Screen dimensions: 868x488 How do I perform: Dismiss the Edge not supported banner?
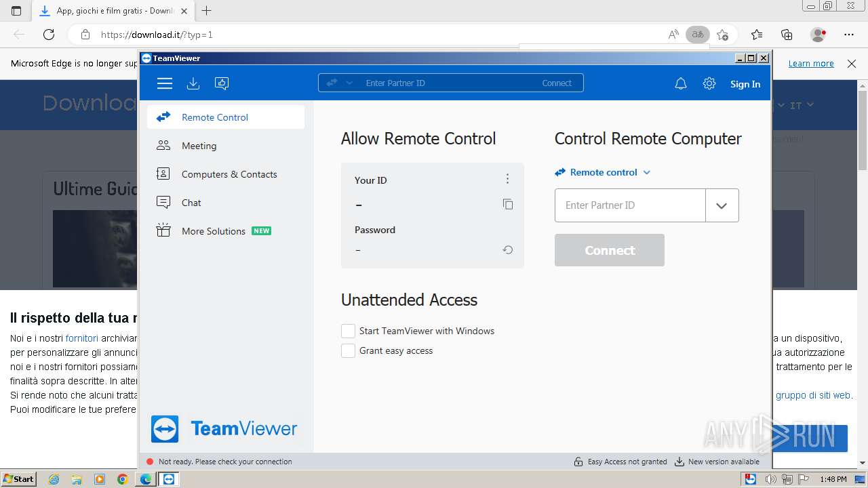pyautogui.click(x=852, y=64)
